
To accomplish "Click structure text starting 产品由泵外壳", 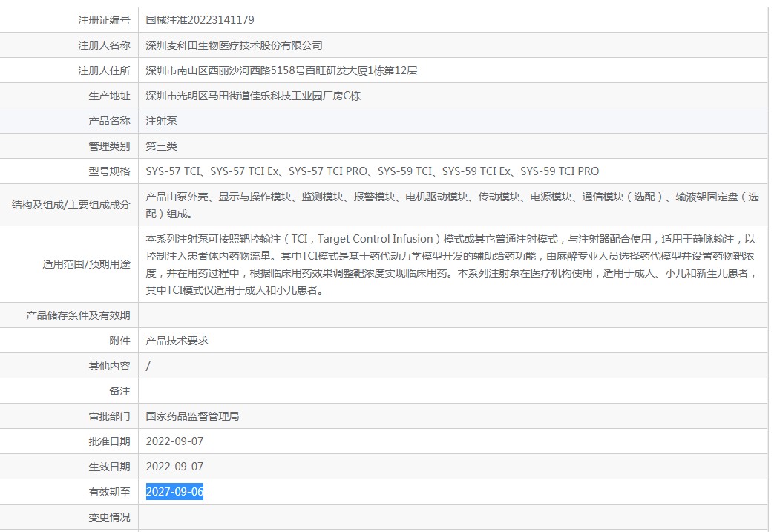I will [x=452, y=205].
